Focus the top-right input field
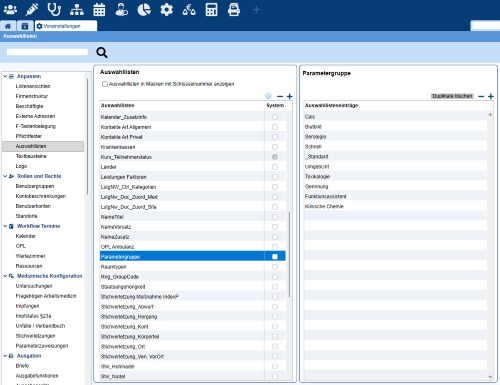Viewport: 500px width, 385px height. [x=486, y=26]
